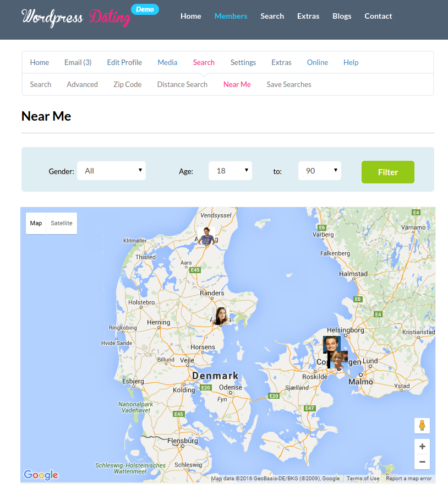Click the Halmstad label on map
Viewport: 448px width, 499px height.
(353, 274)
